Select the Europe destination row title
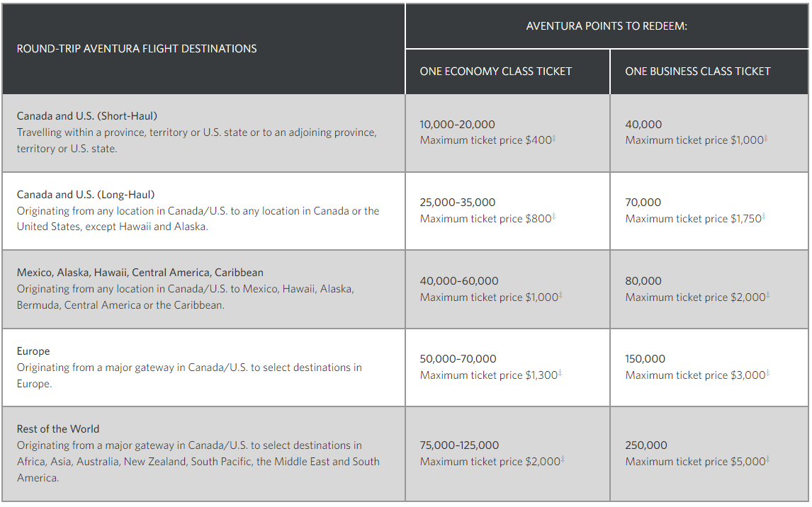The image size is (812, 507). coord(33,351)
